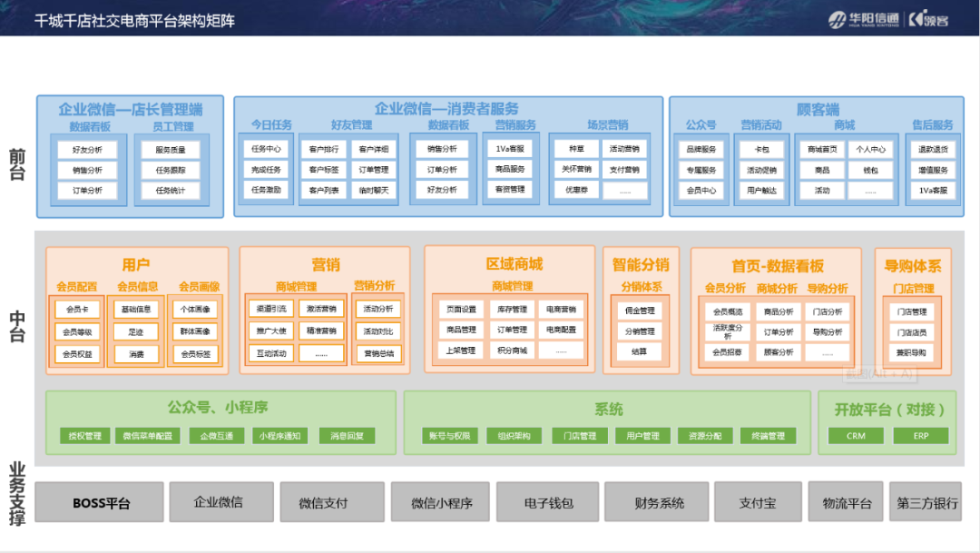Click the 完成任务 box
This screenshot has width=980, height=553.
[266, 170]
